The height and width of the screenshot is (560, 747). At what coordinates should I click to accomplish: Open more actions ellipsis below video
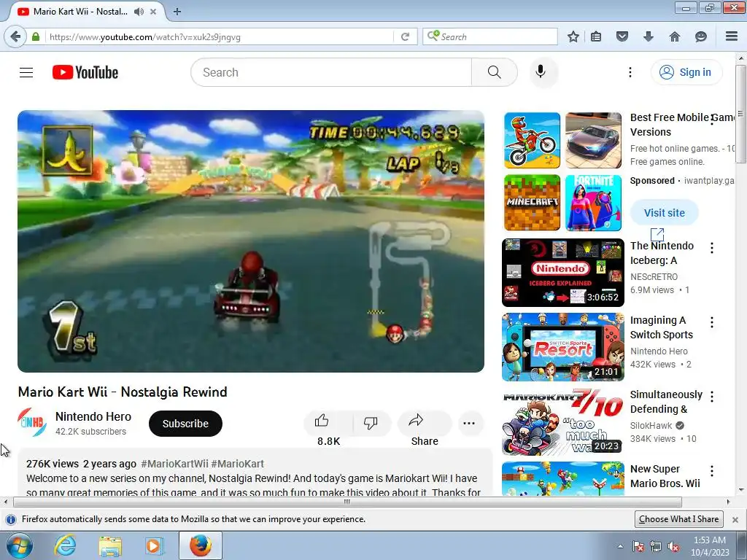469,423
